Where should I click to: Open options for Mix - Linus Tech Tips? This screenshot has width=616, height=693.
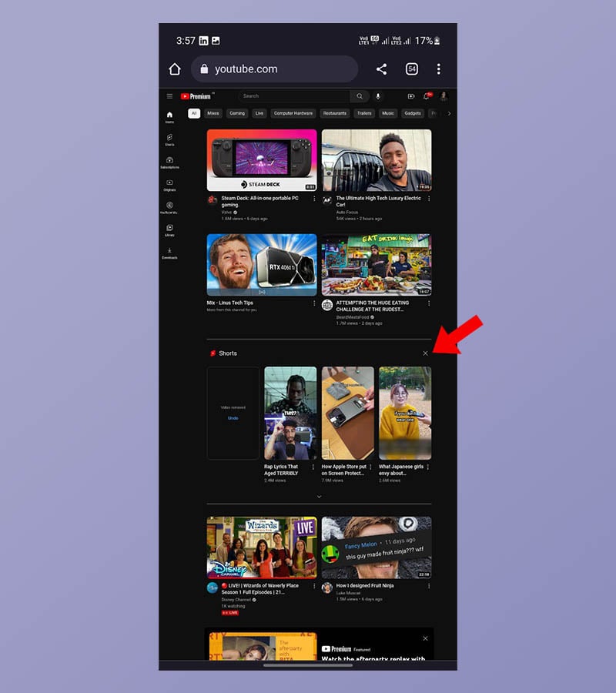[314, 303]
